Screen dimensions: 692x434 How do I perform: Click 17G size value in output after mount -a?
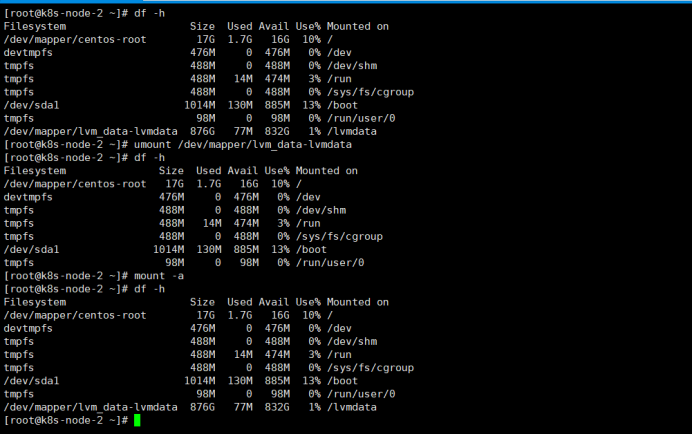click(206, 316)
